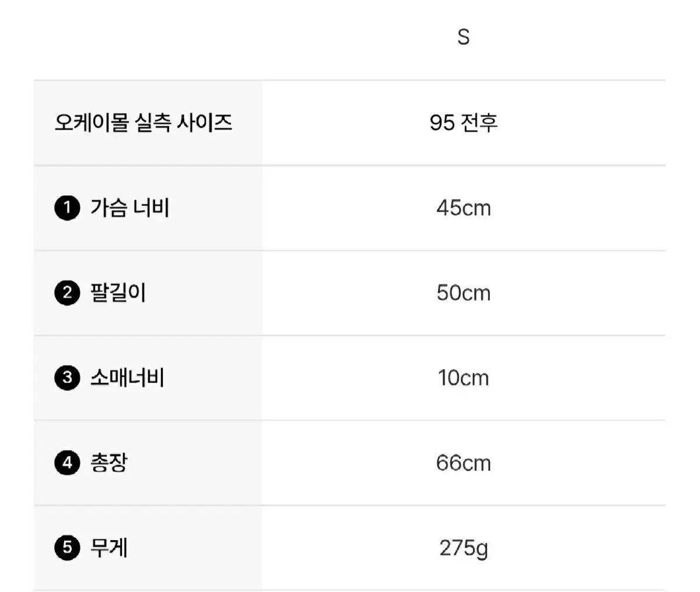Click the number 3 circle icon
The width and height of the screenshot is (700, 592).
tap(67, 378)
